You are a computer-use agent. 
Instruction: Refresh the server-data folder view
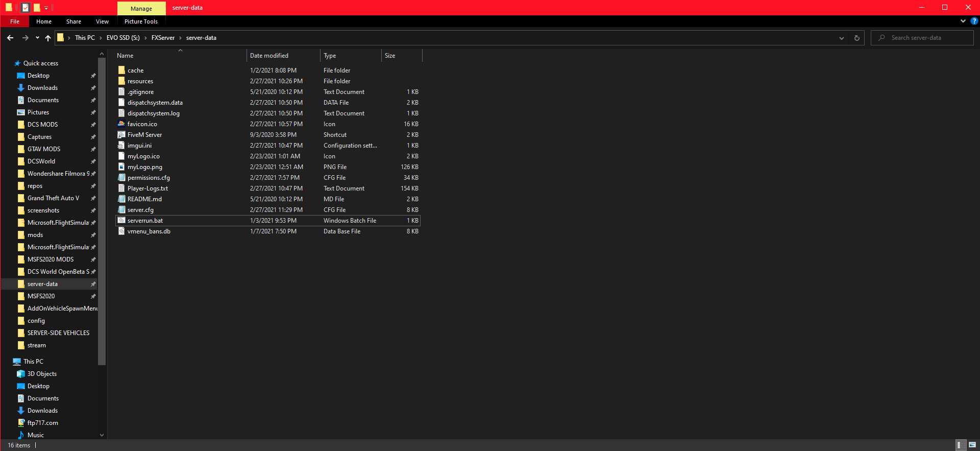click(x=857, y=38)
